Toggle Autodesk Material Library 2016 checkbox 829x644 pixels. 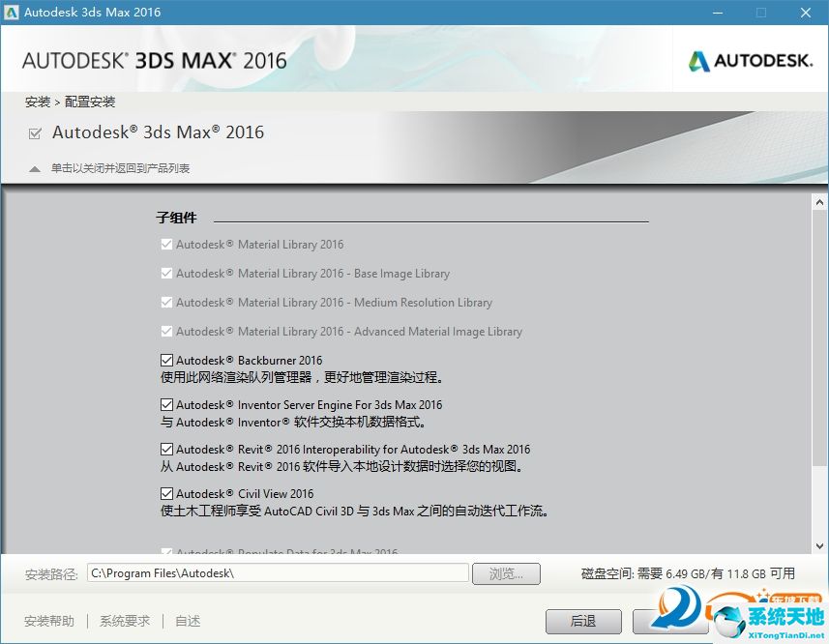pyautogui.click(x=166, y=244)
